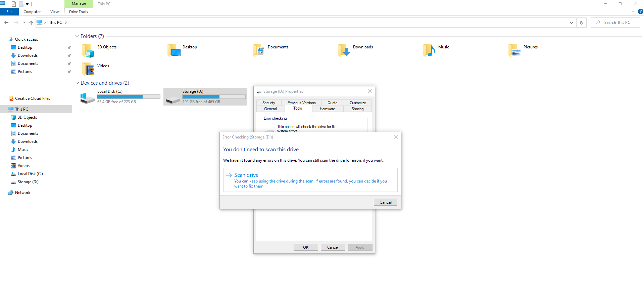Image resolution: width=644 pixels, height=283 pixels.
Task: Select Storage (D:) in navigation pane
Action: pos(28,182)
